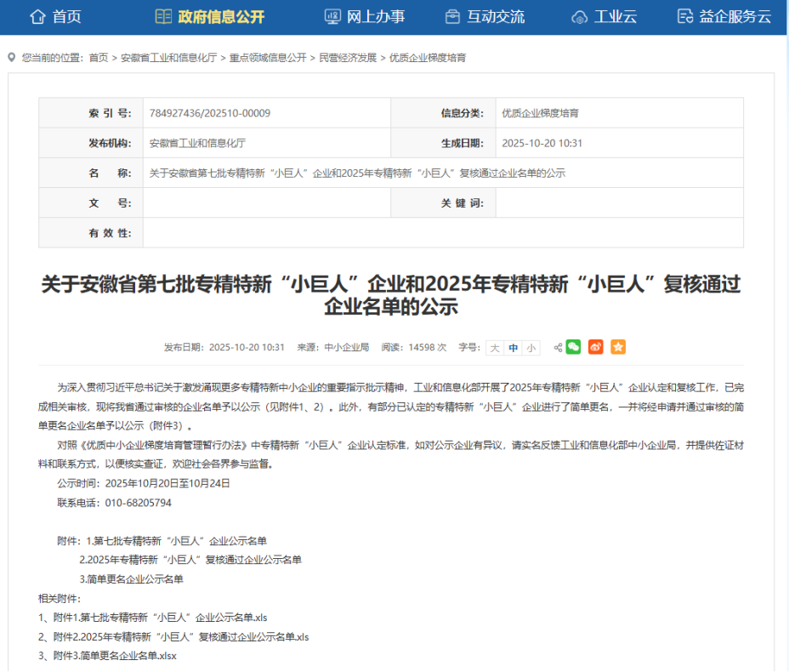This screenshot has height=672, width=789.
Task: Click 重点领域信息公开 breadcrumb link
Action: (x=268, y=58)
